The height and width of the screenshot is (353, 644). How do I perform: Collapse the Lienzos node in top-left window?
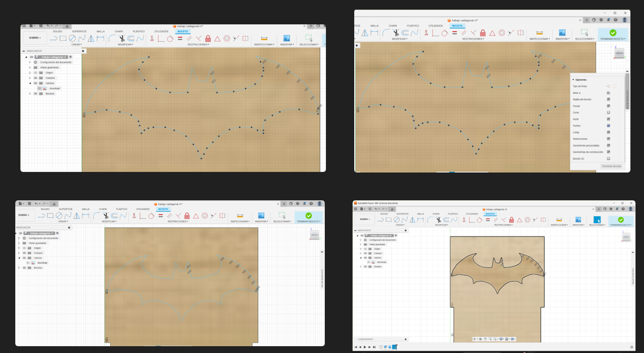[x=30, y=83]
